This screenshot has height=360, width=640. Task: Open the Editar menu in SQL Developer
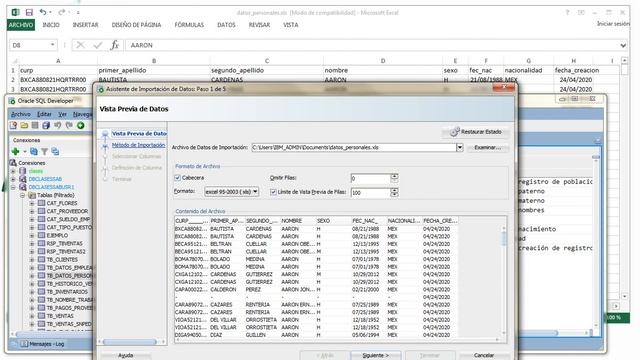point(44,114)
